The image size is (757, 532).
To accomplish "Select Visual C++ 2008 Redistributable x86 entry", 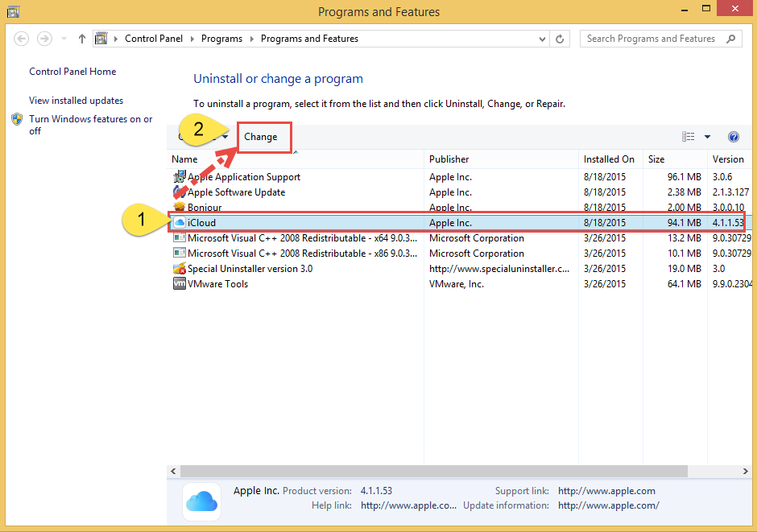I will (302, 254).
